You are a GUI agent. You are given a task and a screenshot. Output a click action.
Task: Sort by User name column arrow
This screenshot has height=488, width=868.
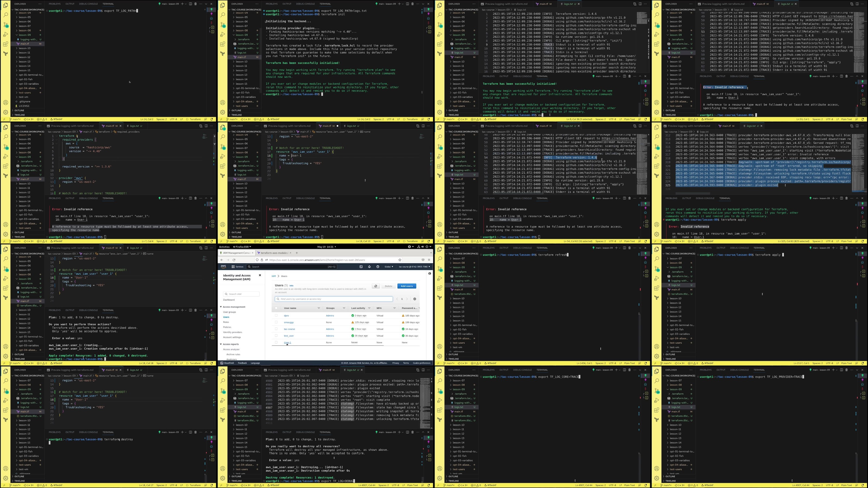319,308
